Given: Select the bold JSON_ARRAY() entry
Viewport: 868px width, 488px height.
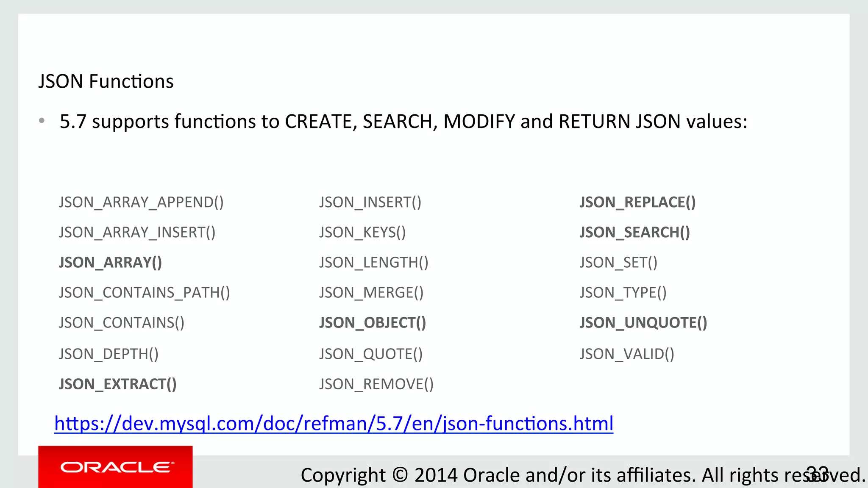Looking at the screenshot, I should pyautogui.click(x=110, y=263).
